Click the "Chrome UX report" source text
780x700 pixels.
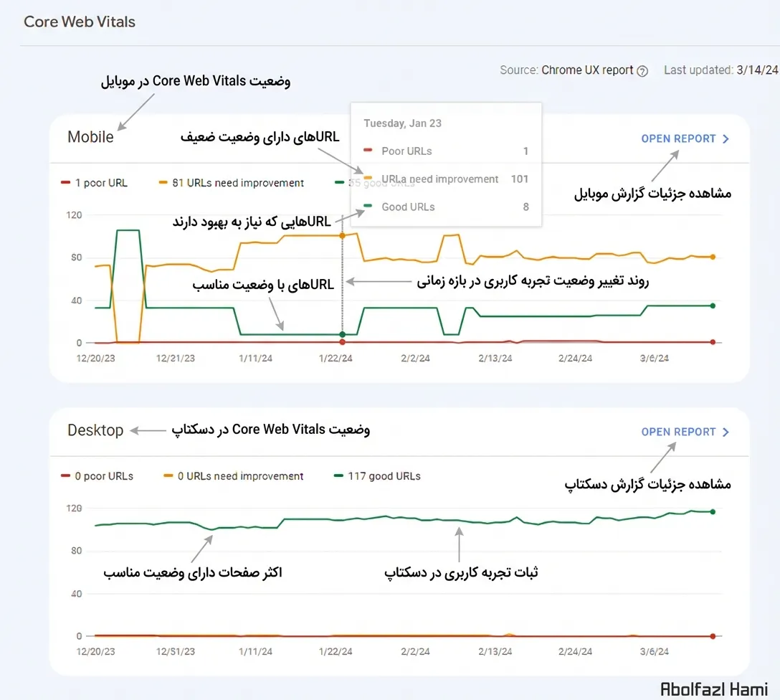pyautogui.click(x=587, y=70)
